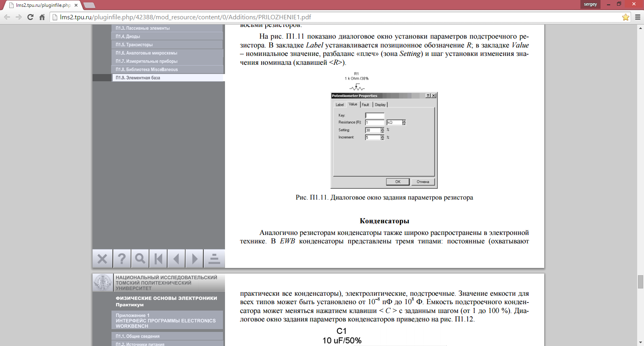Click the "ФИЗИЧЕСКИЕ ОСНОВЫ ЭЛЕКТРОНИКИ" title text
644x346 pixels.
(166, 298)
